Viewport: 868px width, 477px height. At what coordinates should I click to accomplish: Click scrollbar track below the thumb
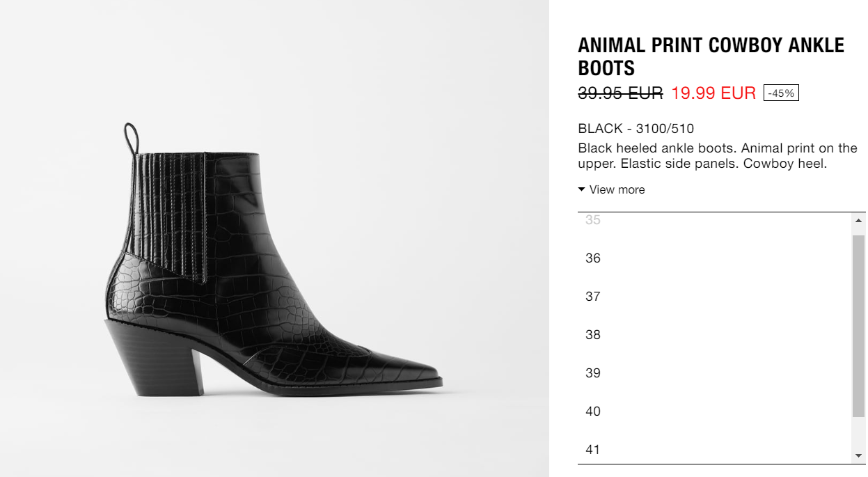[859, 433]
